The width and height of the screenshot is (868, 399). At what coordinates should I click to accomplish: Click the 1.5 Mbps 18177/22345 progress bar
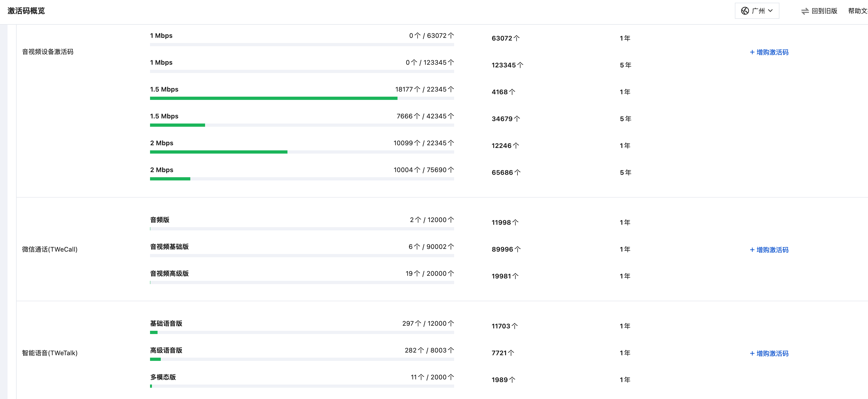coord(302,98)
